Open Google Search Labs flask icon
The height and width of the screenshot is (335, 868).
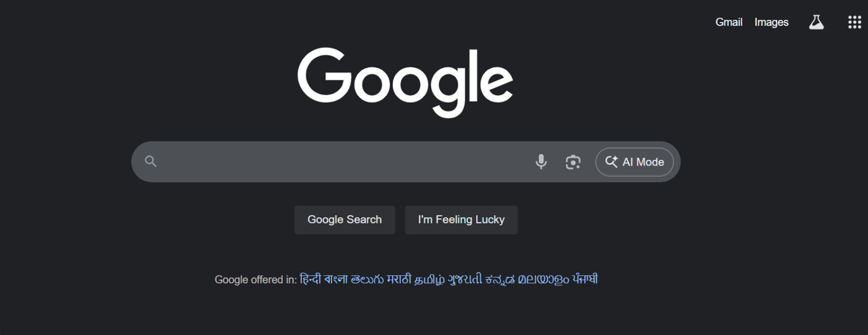(817, 22)
